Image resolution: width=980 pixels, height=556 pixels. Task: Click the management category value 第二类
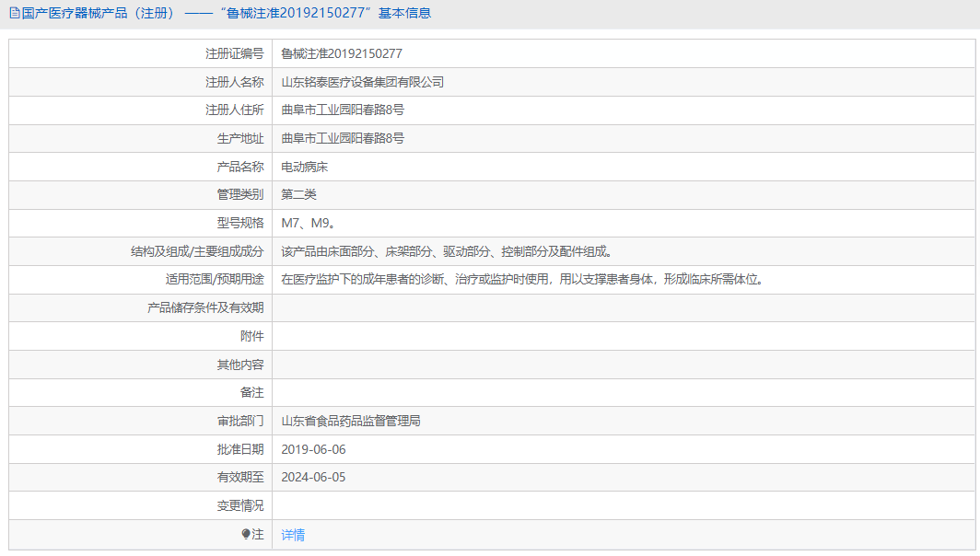click(x=298, y=194)
